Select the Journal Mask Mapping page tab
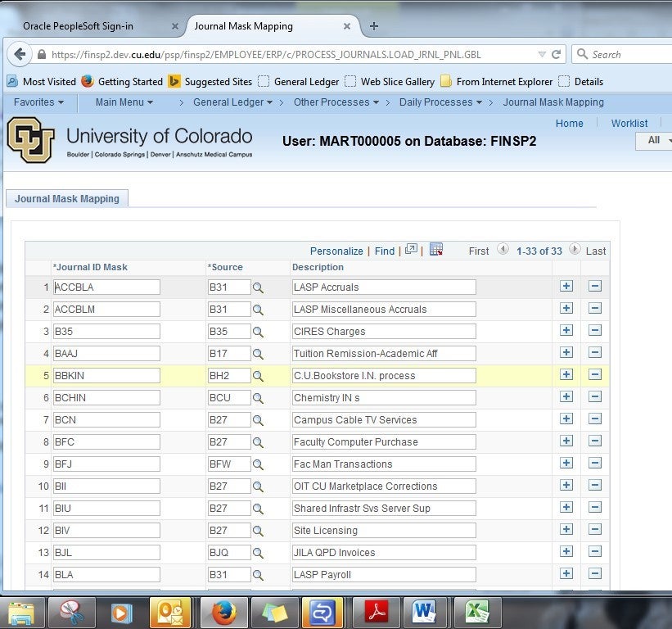This screenshot has width=672, height=629. point(67,199)
